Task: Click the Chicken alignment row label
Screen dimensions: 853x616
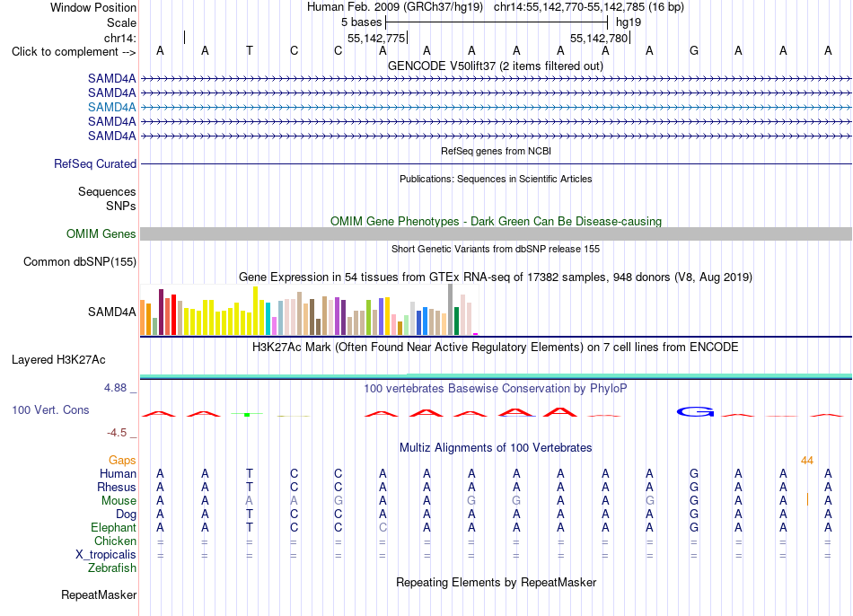Action: (115, 541)
